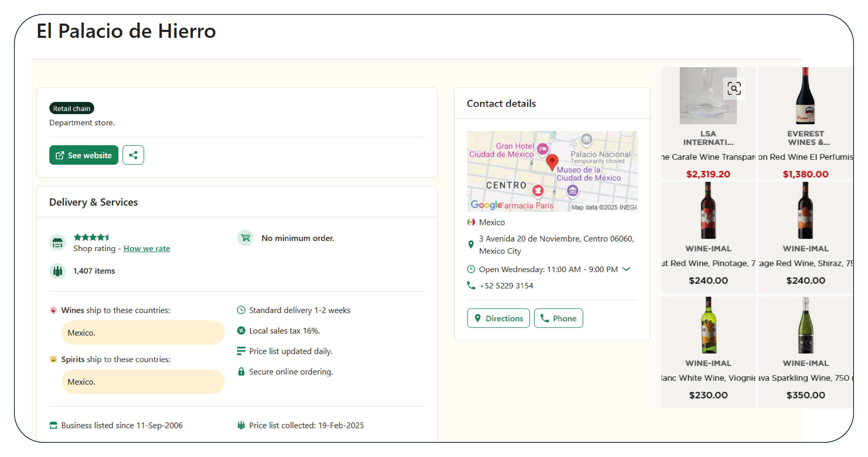This screenshot has height=457, width=868.
Task: Open the Everest Wines red wine bottle thumbnail
Action: tap(805, 95)
